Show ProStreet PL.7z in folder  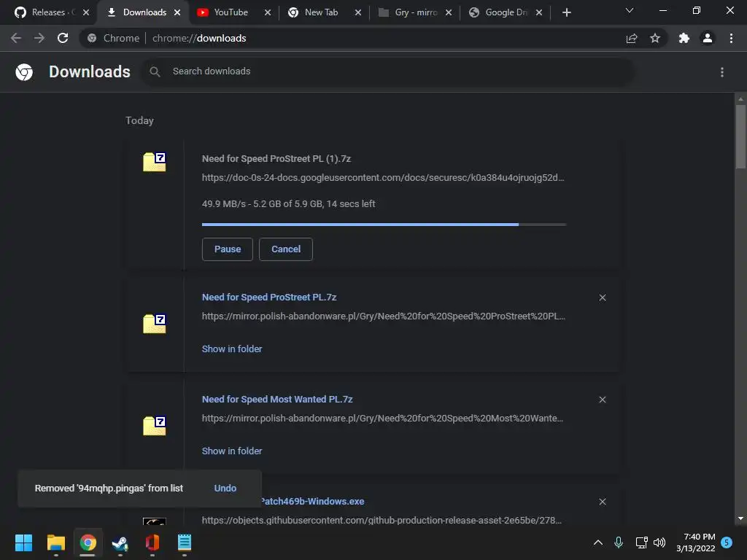[232, 349]
